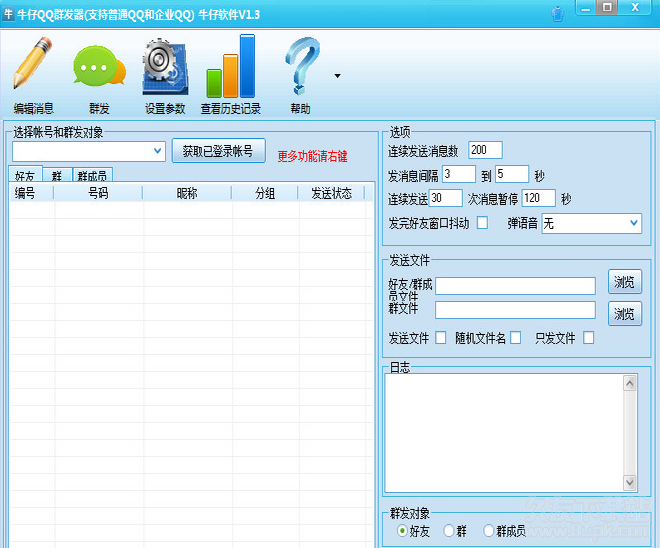Focus the interval maximum field showing 5
660x548 pixels.
[x=512, y=174]
